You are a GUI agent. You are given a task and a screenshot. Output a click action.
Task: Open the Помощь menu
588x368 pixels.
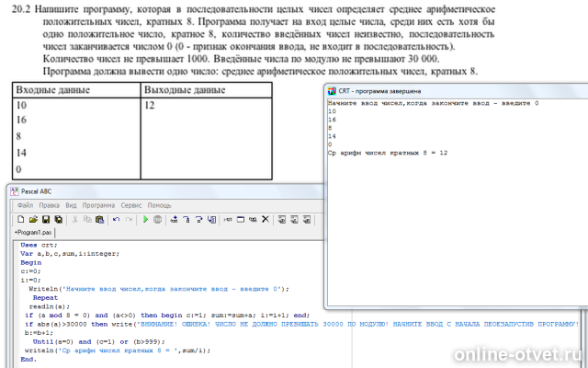point(159,205)
